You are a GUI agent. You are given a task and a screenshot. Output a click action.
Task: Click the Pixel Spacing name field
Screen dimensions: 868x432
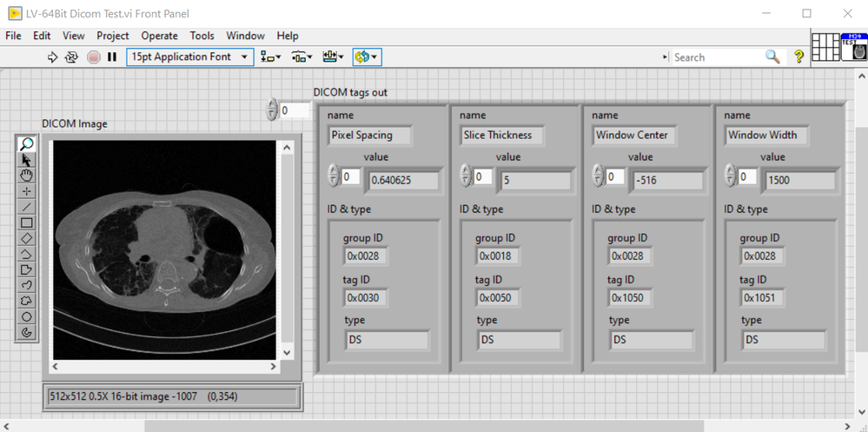coord(370,135)
